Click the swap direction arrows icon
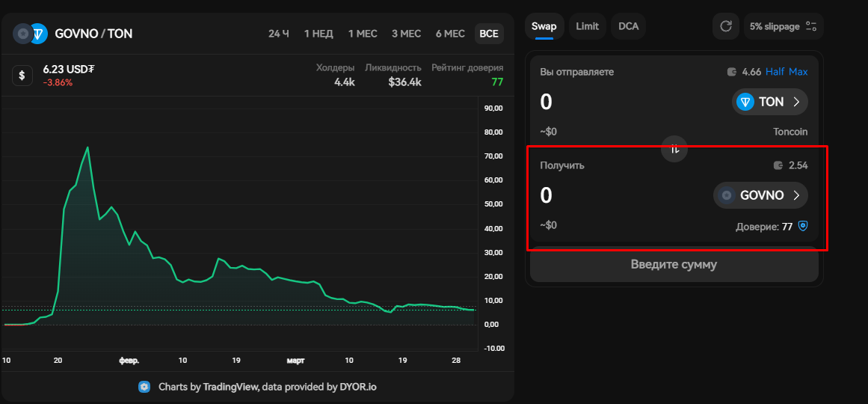Image resolution: width=868 pixels, height=404 pixels. [x=675, y=149]
